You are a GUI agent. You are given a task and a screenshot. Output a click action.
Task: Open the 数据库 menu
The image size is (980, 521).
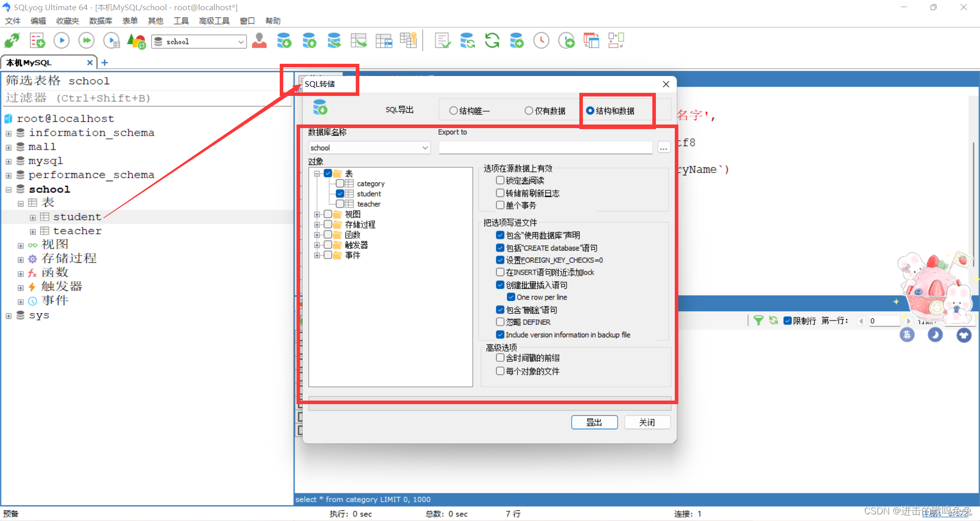pos(101,21)
